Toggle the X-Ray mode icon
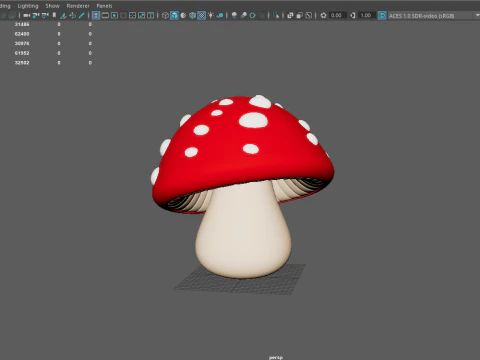Viewport: 480px width, 360px height. 290,15
